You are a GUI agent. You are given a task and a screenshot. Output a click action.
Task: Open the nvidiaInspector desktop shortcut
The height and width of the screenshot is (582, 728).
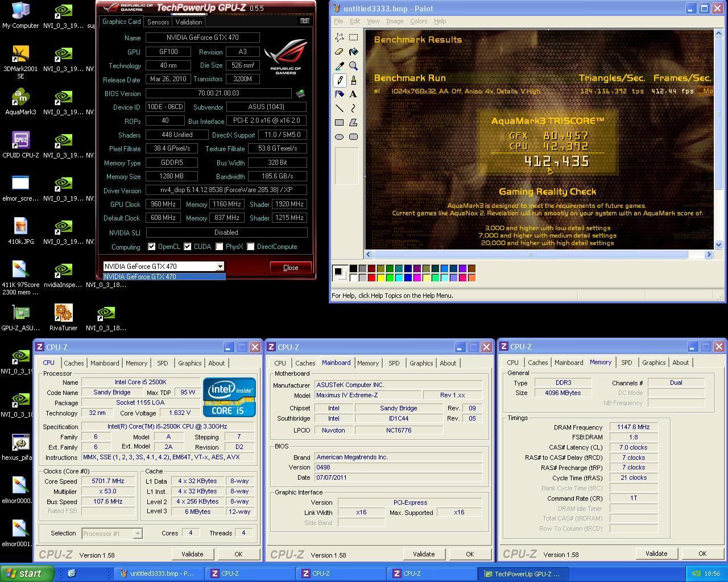(63, 276)
